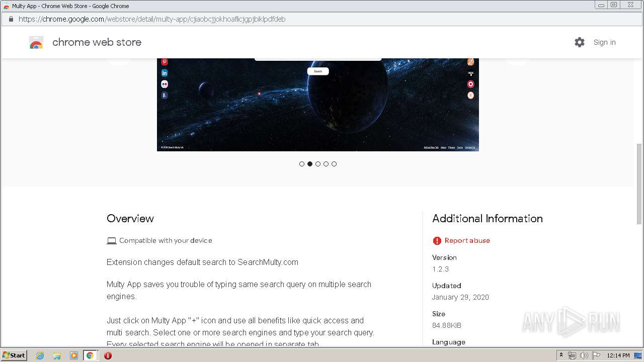Click the Home Depot orange icon in the screenshot
The height and width of the screenshot is (362, 644).
click(x=471, y=62)
